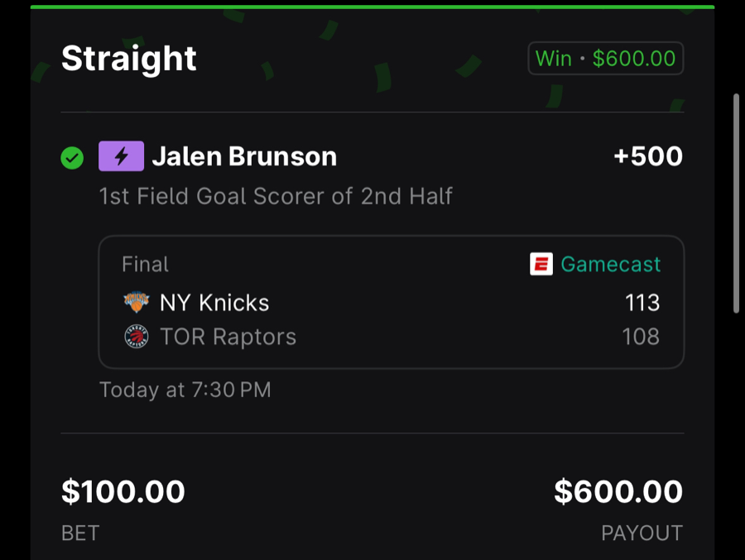Expand the Final game score card
This screenshot has width=745, height=560.
391,302
